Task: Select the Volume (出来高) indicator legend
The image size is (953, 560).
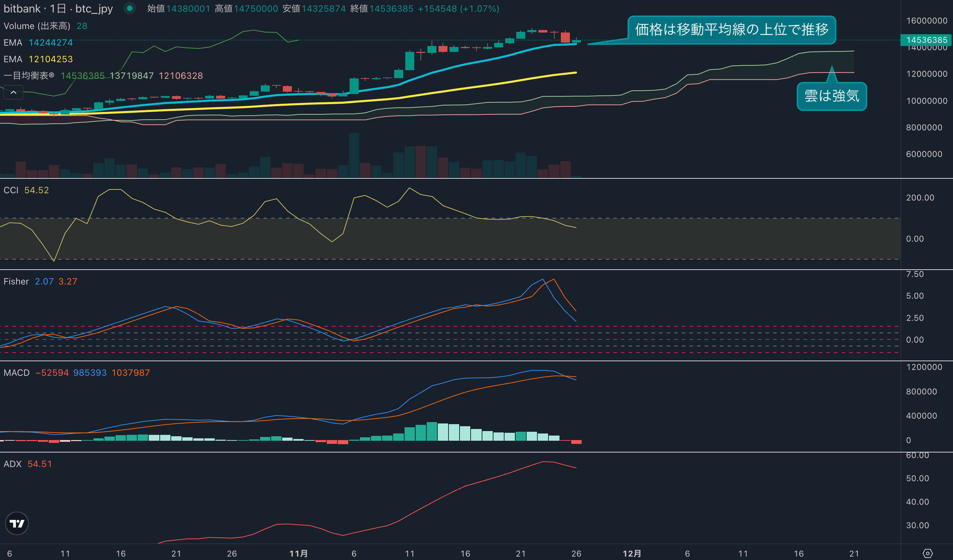Action: point(37,26)
